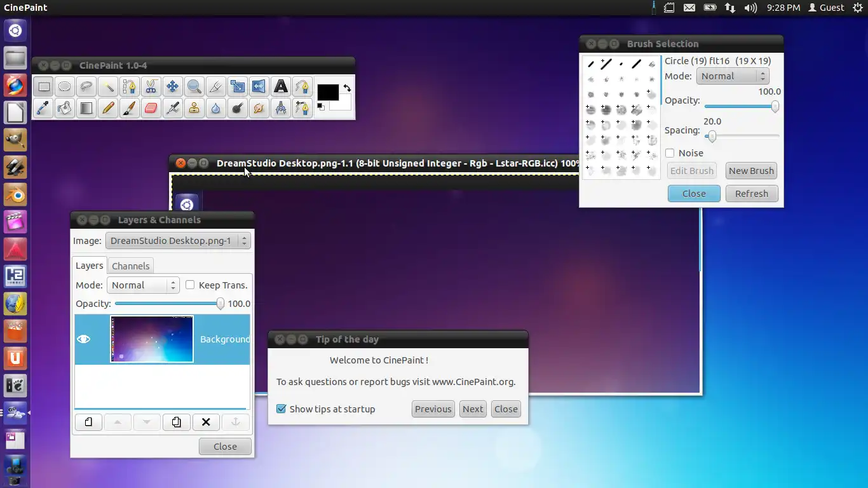Select the Bucket Fill tool
868x488 pixels.
65,108
